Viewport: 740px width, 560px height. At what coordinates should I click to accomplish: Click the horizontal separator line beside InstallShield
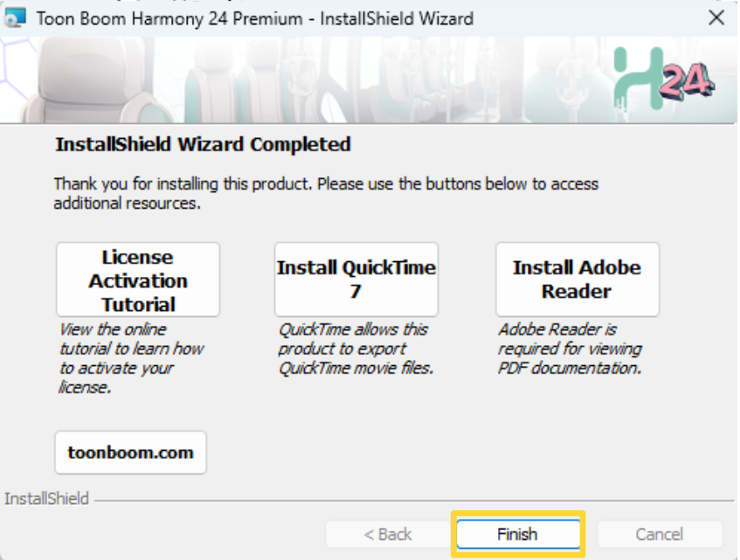tap(411, 501)
